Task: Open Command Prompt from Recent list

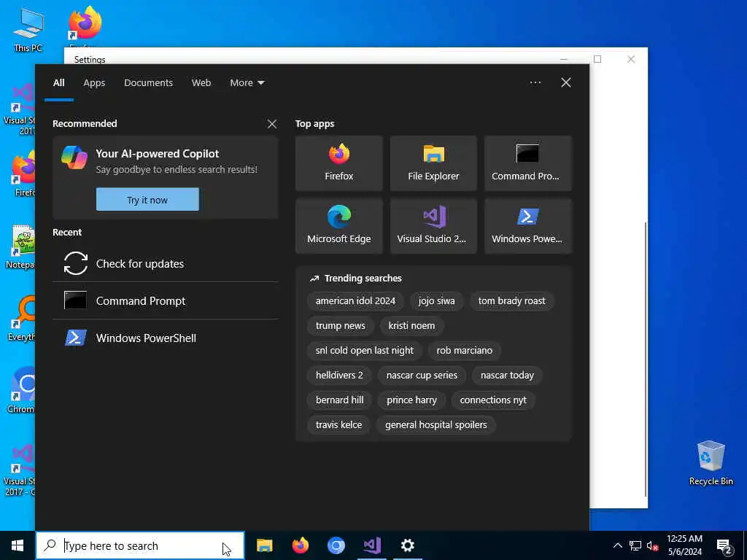Action: pos(166,300)
